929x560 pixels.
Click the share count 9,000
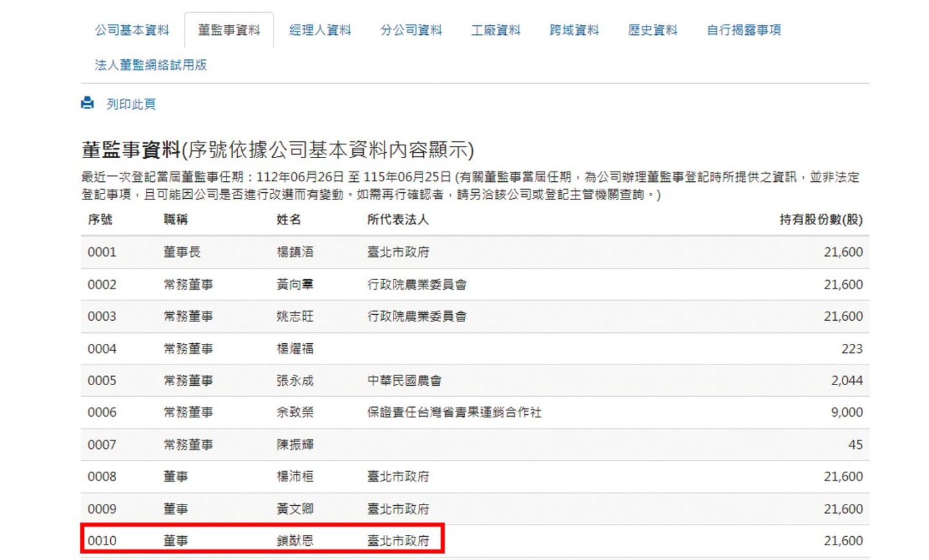(846, 412)
